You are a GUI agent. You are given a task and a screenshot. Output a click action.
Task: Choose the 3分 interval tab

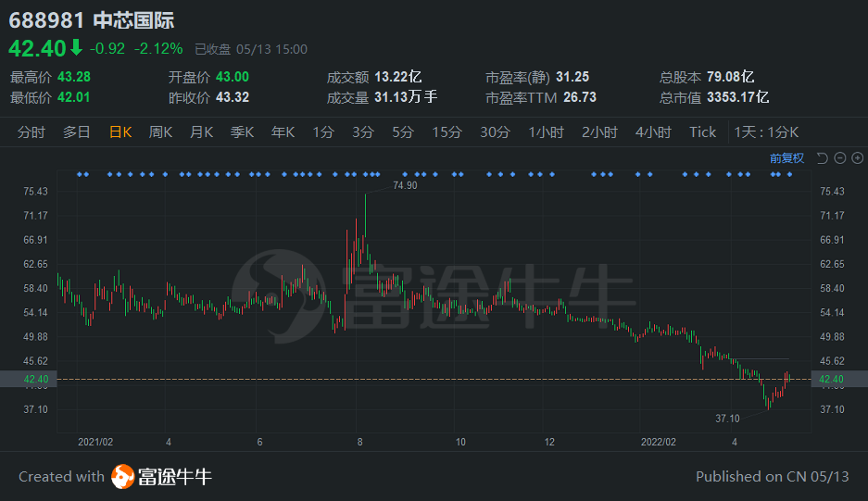click(x=363, y=132)
